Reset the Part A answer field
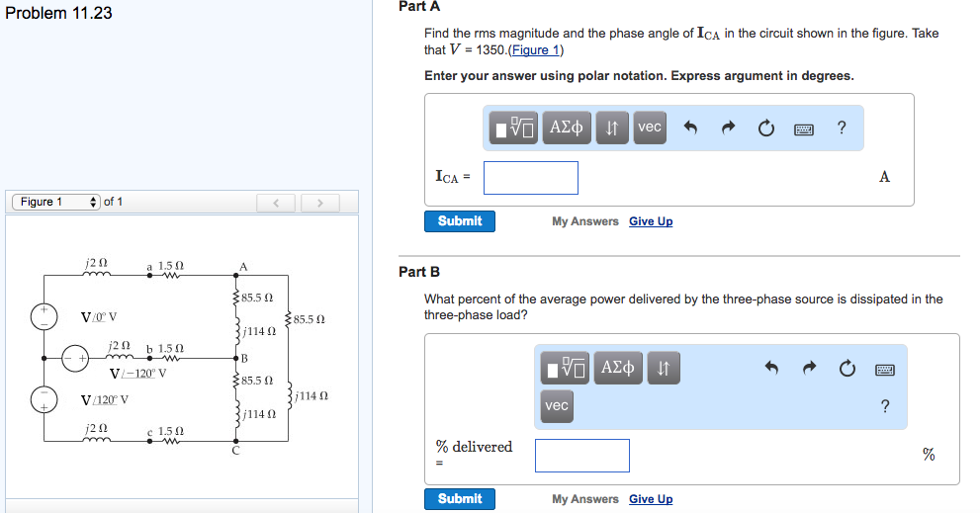This screenshot has height=513, width=980. [766, 128]
